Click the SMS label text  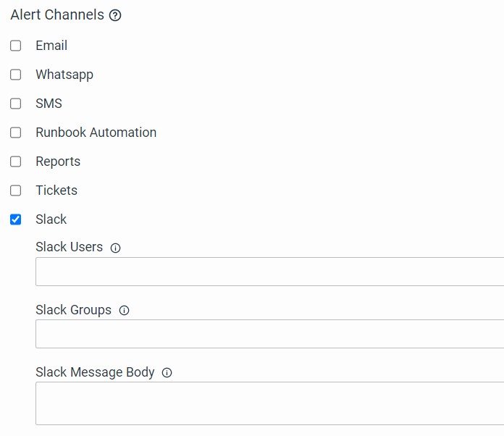[x=49, y=104]
